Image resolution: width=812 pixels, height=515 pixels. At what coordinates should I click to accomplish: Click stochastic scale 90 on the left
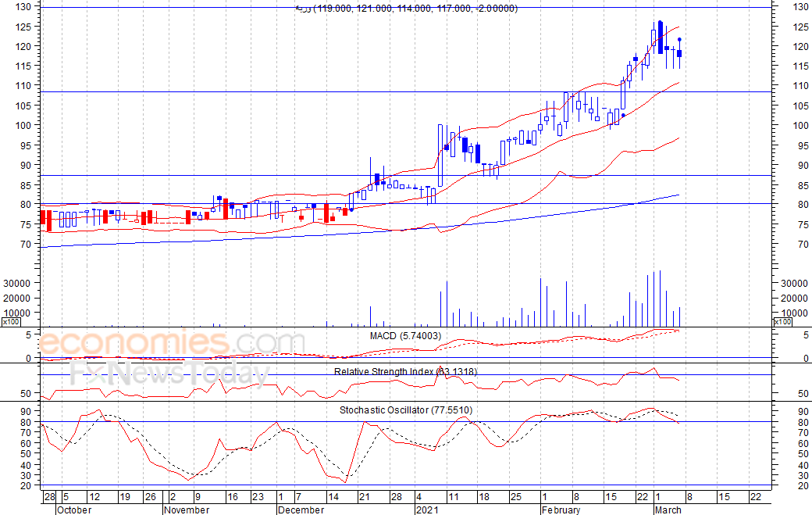pyautogui.click(x=27, y=411)
